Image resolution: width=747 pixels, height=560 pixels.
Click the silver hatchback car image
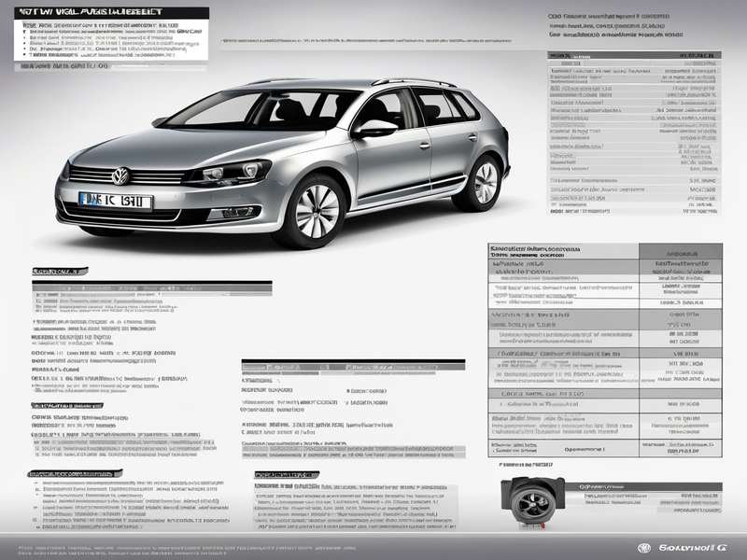click(283, 163)
